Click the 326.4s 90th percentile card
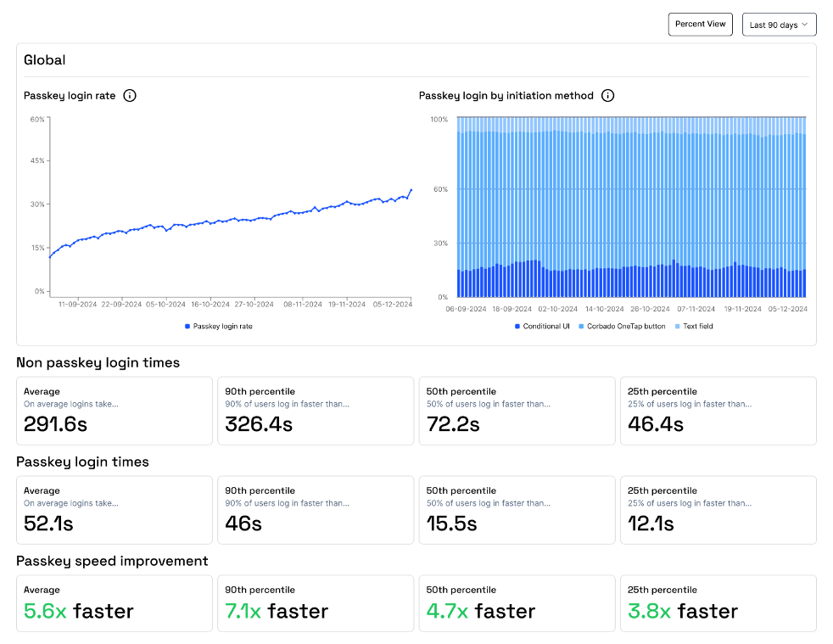 (x=316, y=411)
